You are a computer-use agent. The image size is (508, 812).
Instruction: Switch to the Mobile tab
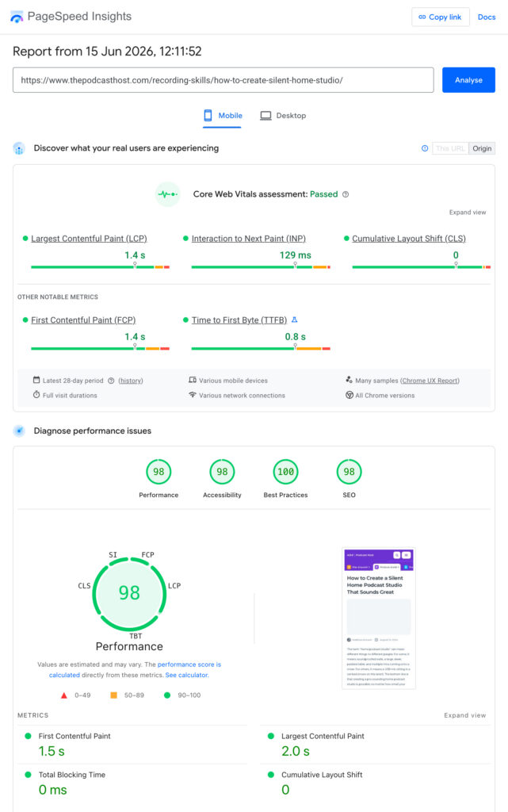click(x=223, y=116)
